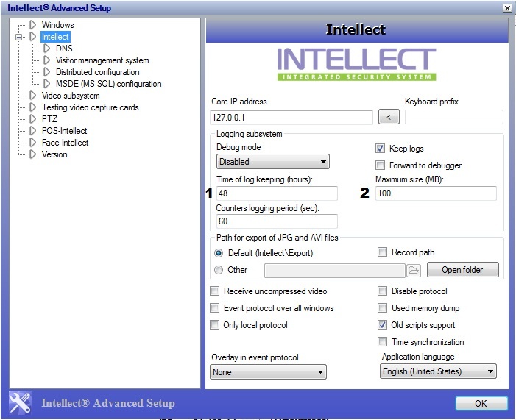Viewport: 516px width, 420px height.
Task: Select the Intellect tree item
Action: click(x=55, y=37)
